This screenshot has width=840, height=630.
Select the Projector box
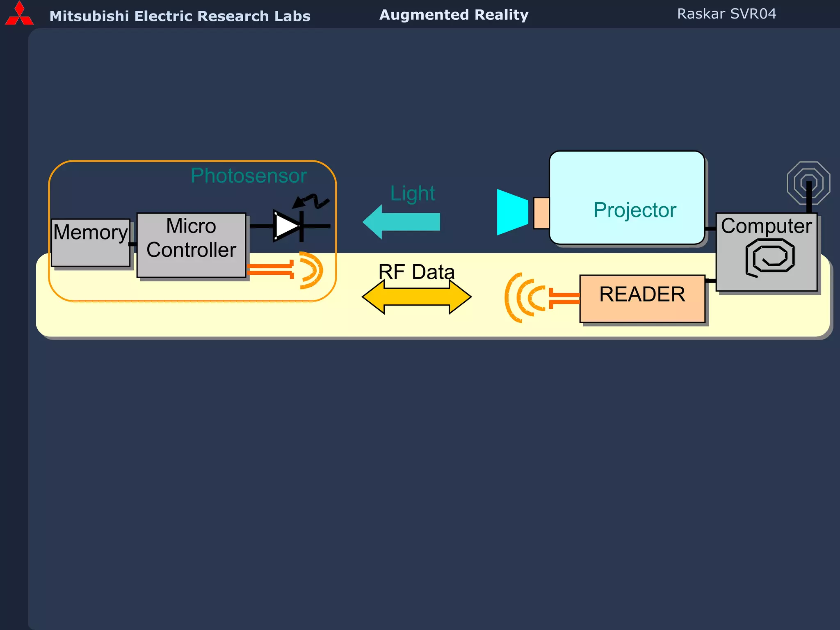point(627,198)
